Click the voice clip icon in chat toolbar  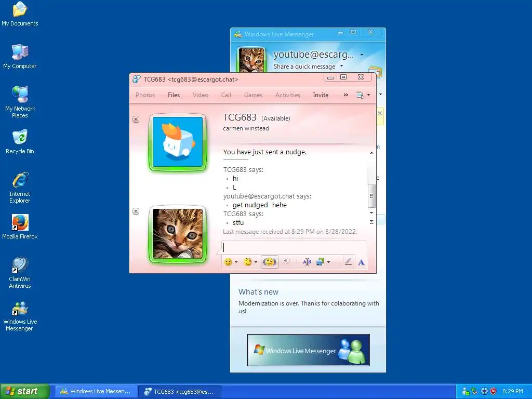[x=286, y=262]
